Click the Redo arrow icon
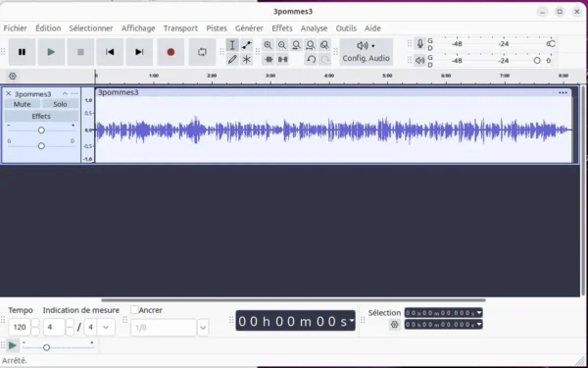The width and height of the screenshot is (588, 368). pyautogui.click(x=325, y=59)
